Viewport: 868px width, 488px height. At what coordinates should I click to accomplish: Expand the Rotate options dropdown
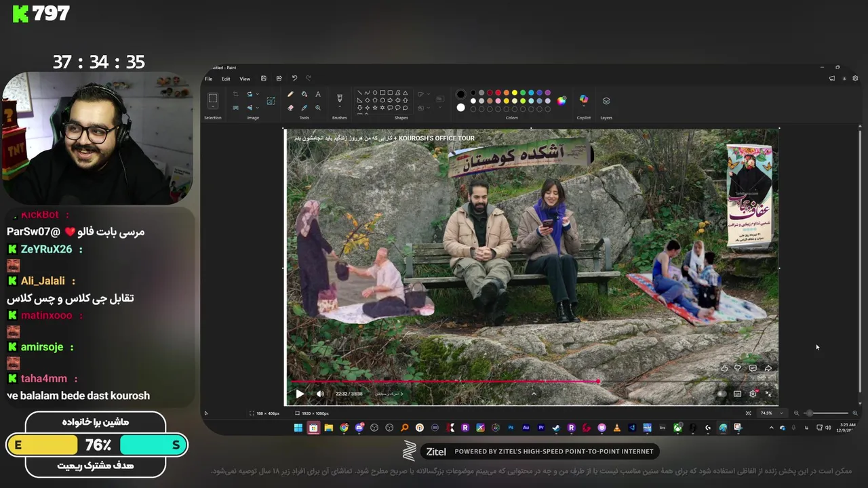click(258, 94)
